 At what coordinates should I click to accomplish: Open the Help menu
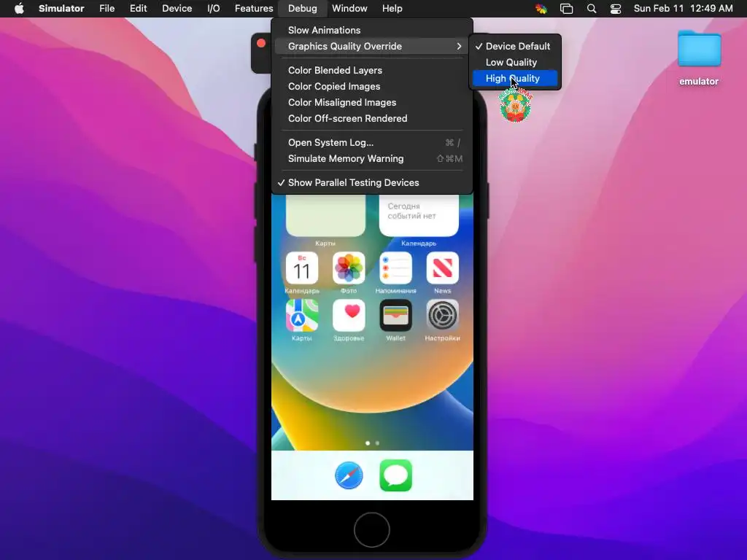pyautogui.click(x=392, y=8)
